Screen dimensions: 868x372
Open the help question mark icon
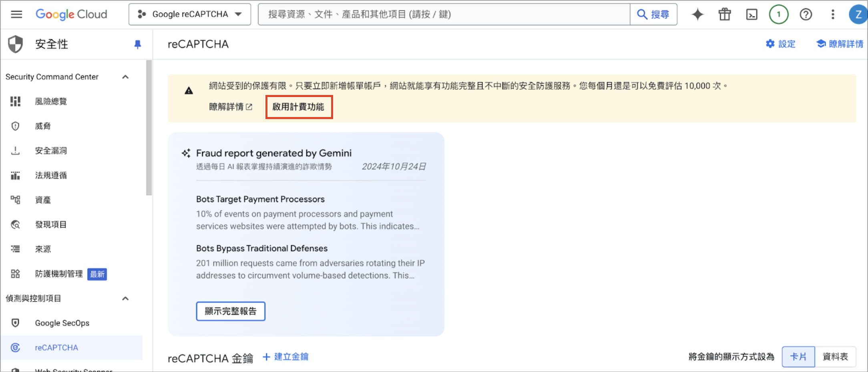pos(806,14)
